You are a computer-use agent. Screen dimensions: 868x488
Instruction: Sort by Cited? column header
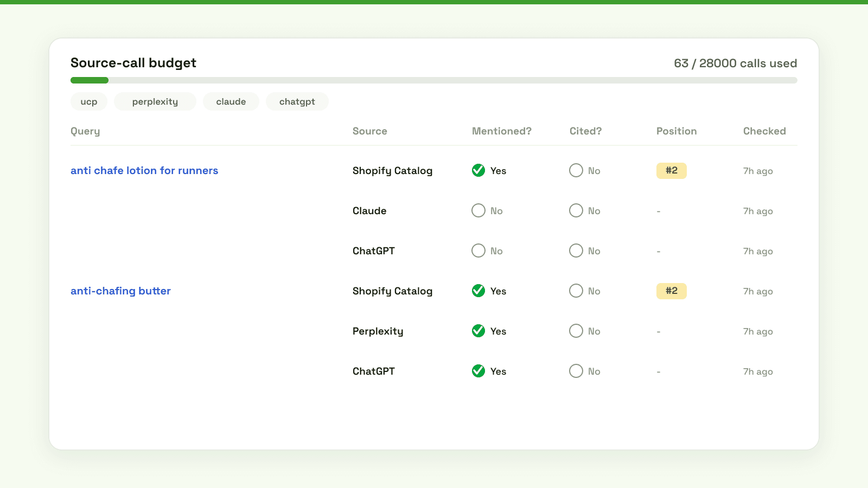[586, 131]
